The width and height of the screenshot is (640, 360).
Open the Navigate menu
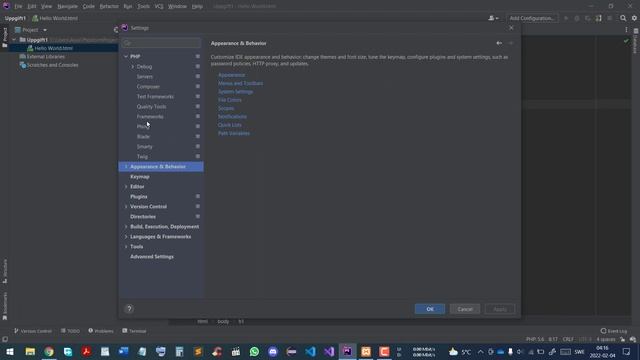click(x=67, y=6)
